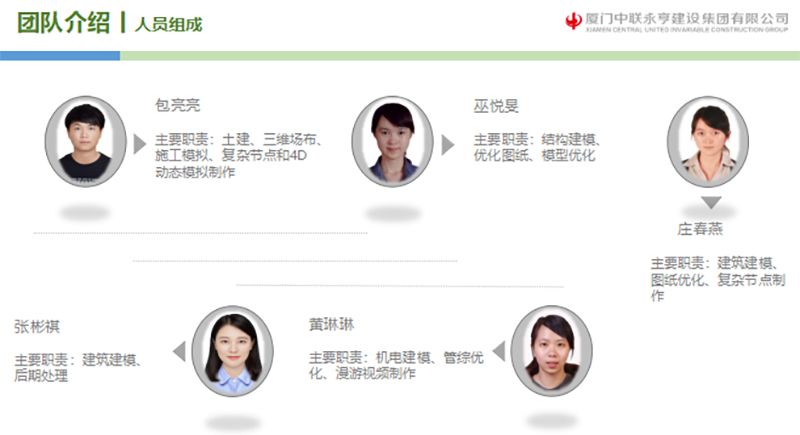
Task: Click the red company logo icon
Action: [x=573, y=21]
